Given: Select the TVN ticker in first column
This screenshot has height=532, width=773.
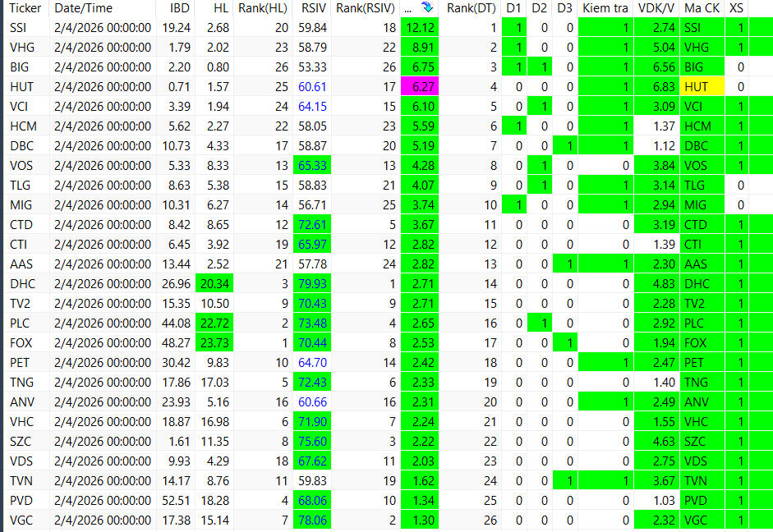Looking at the screenshot, I should tap(21, 481).
